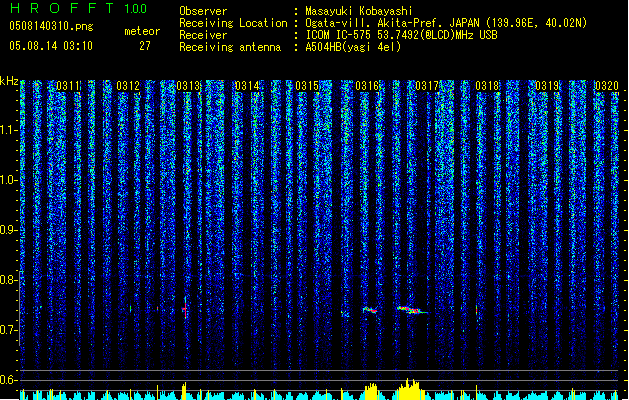Click the 1.1 frequency axis label
629x400 pixels.
pyautogui.click(x=8, y=130)
